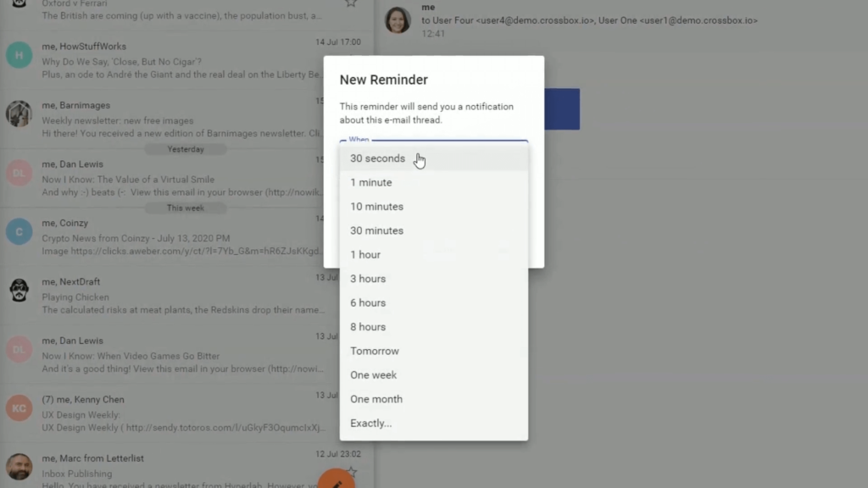Screen dimensions: 868x488
Task: Select 8 hours from the dropdown list
Action: [368, 327]
